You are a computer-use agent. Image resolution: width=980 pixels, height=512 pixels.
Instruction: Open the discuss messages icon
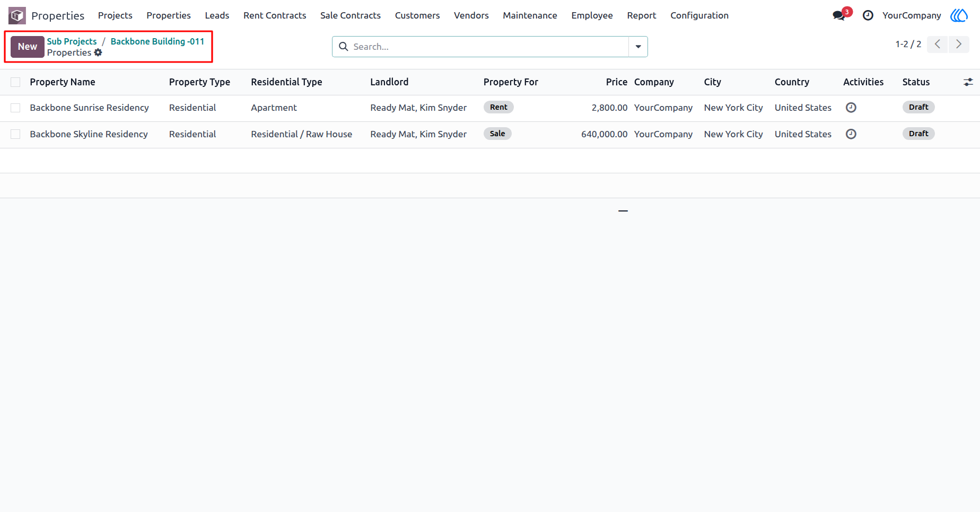click(x=839, y=15)
